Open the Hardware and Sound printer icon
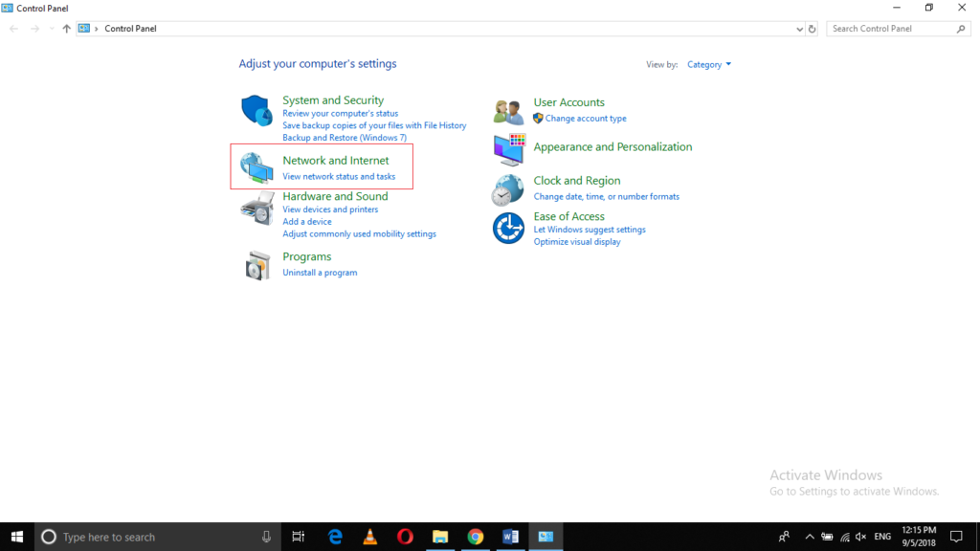This screenshot has width=980, height=551. click(x=256, y=209)
